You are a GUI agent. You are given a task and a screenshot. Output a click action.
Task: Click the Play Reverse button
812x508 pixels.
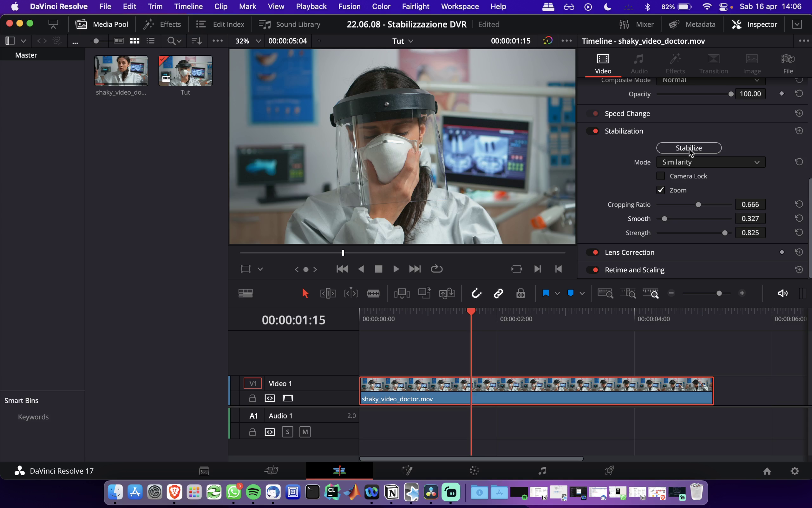tap(361, 269)
